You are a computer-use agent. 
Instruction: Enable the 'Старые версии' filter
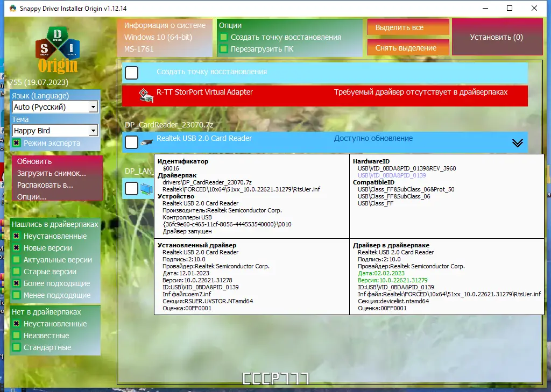point(16,272)
